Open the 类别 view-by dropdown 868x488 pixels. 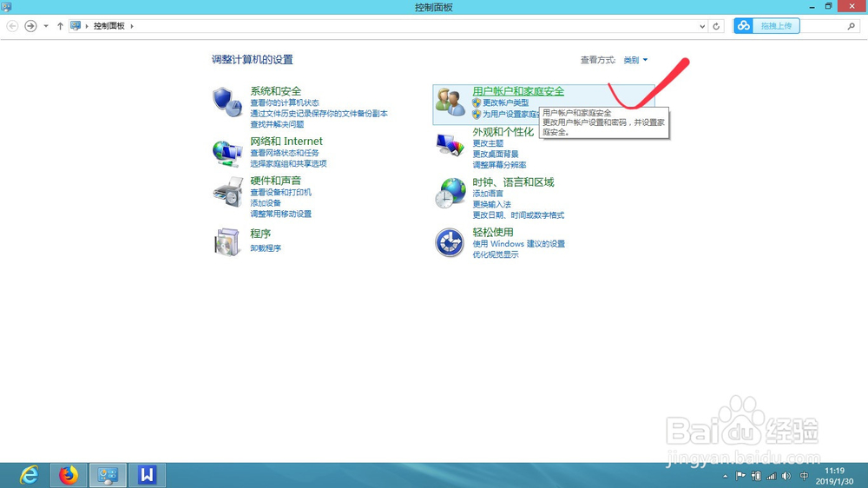[635, 60]
